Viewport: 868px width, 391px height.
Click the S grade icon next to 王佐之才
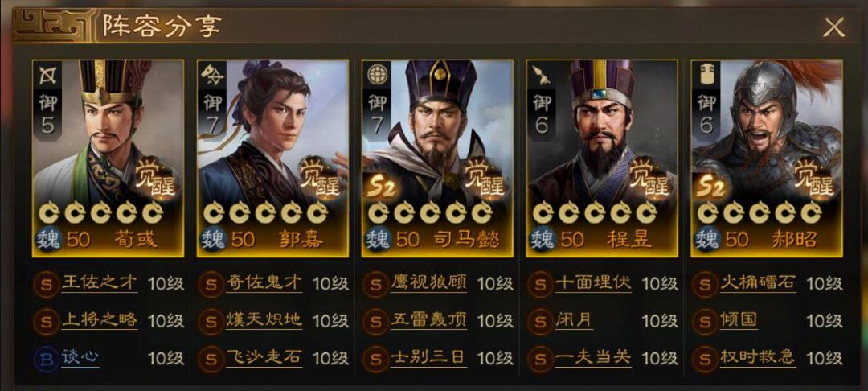tap(46, 285)
